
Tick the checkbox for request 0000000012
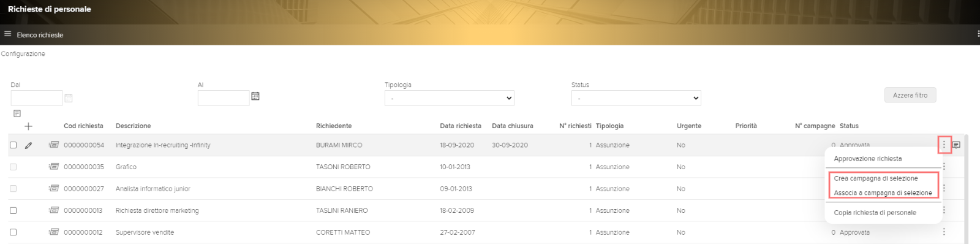(x=13, y=232)
